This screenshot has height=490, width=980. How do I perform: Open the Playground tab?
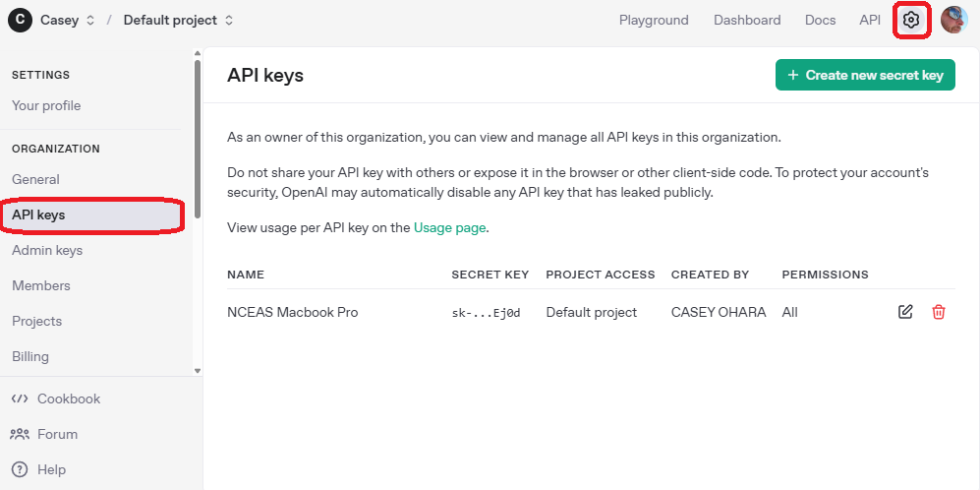(654, 20)
